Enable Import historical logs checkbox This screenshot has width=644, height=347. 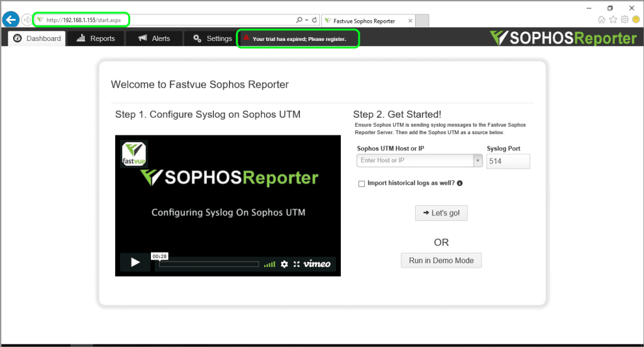click(x=362, y=184)
